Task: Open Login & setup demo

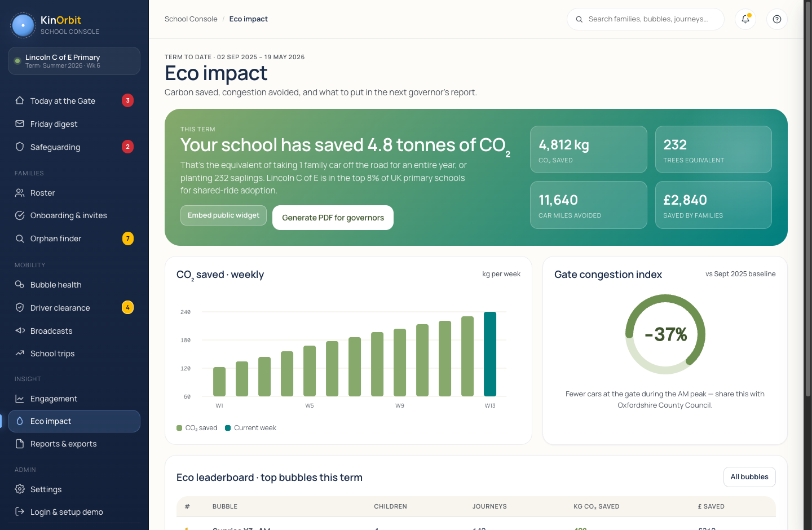Action: tap(74, 511)
